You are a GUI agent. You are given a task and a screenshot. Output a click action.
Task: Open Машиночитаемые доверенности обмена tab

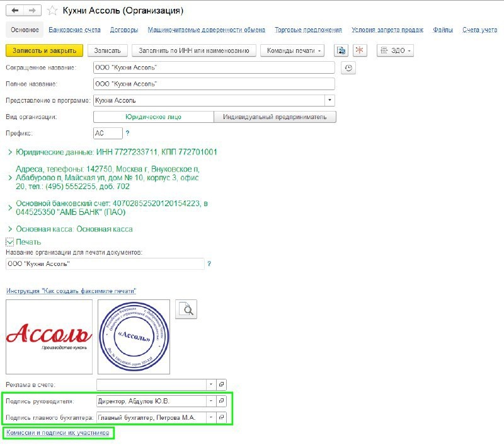(207, 30)
